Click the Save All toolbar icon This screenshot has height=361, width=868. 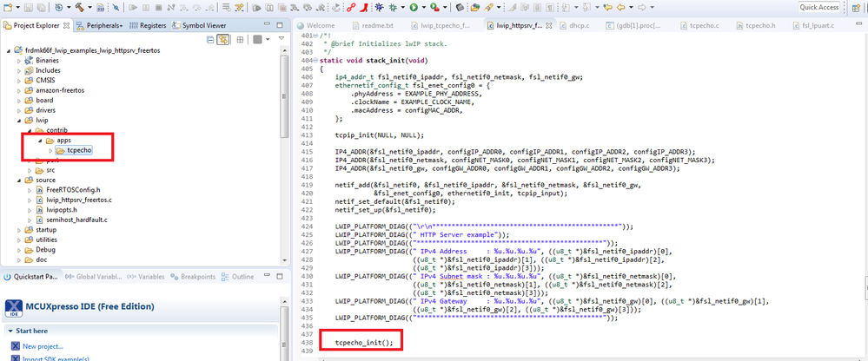tap(41, 7)
